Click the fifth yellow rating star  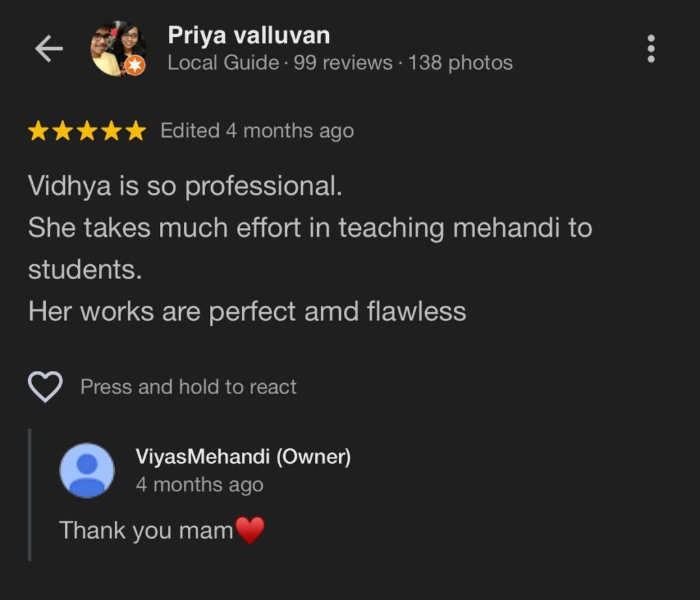[x=135, y=131]
